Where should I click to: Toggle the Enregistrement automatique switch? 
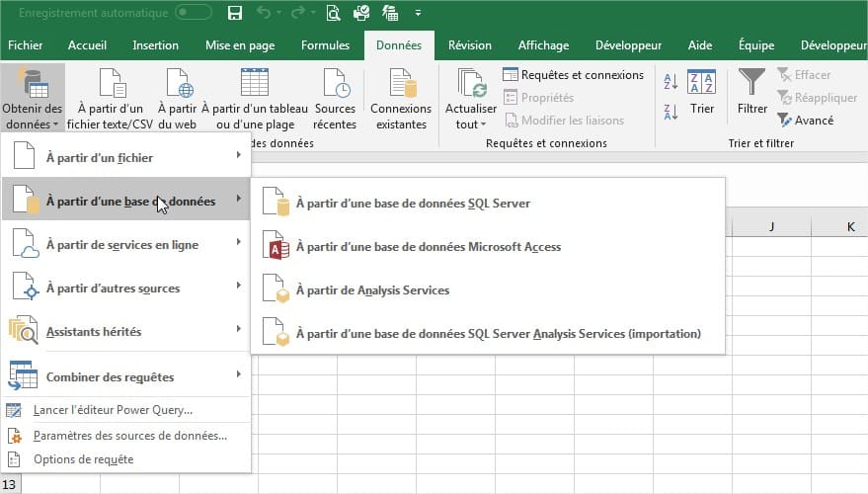coord(194,13)
